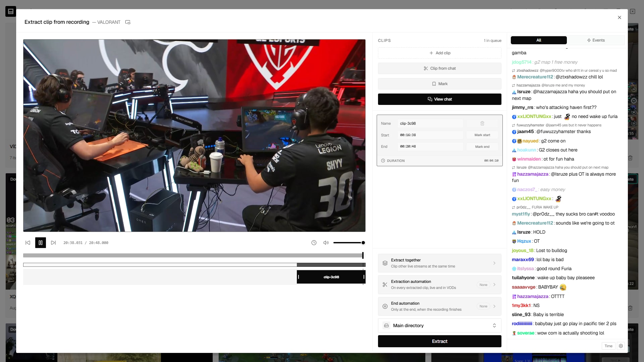Mute audio with the speaker icon
This screenshot has height=362, width=644.
tap(326, 243)
